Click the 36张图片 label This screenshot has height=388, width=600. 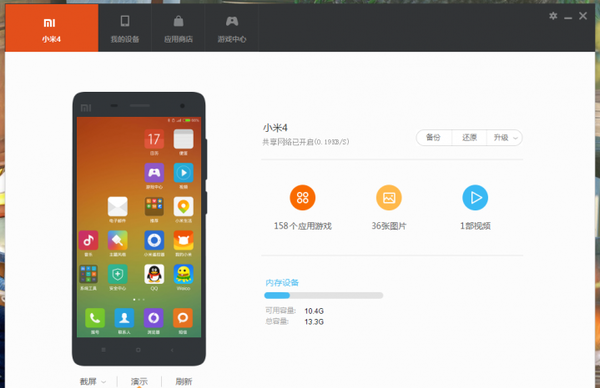tap(389, 226)
